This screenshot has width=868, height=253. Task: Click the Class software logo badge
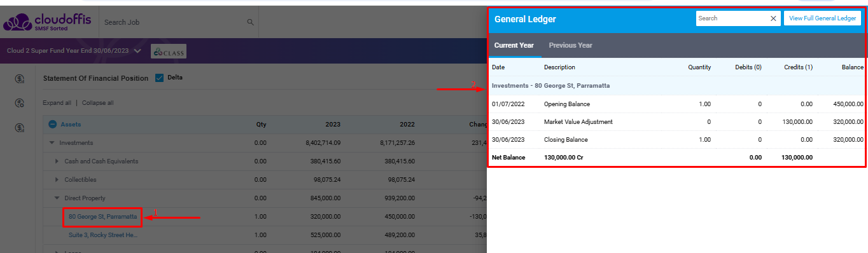tap(169, 51)
